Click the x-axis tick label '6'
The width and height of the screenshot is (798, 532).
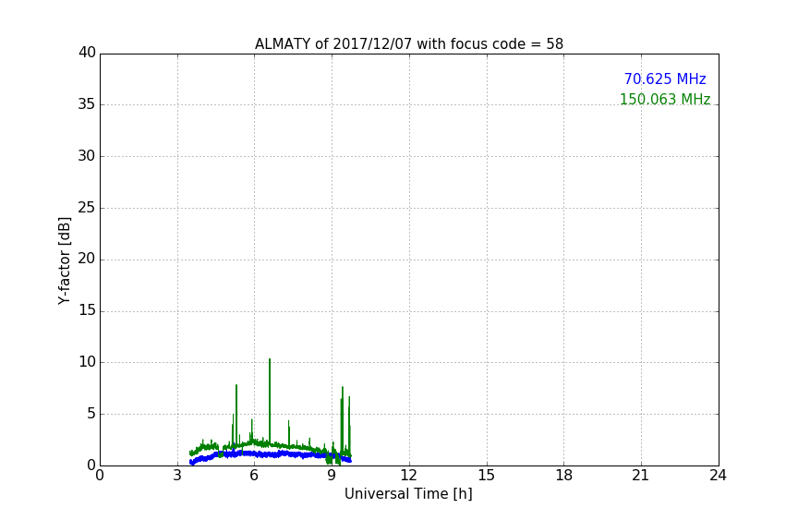[x=255, y=476]
